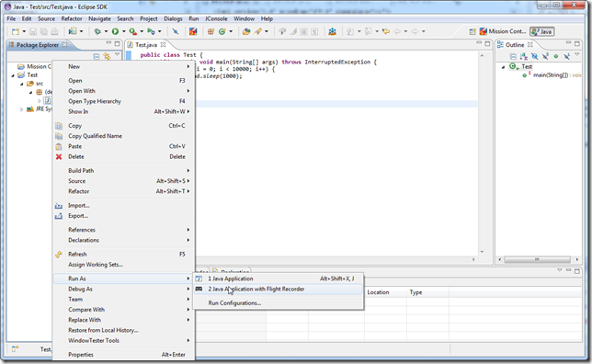Viewport: 592px width, 364px height.
Task: Open Debug As submenu
Action: pyautogui.click(x=123, y=289)
